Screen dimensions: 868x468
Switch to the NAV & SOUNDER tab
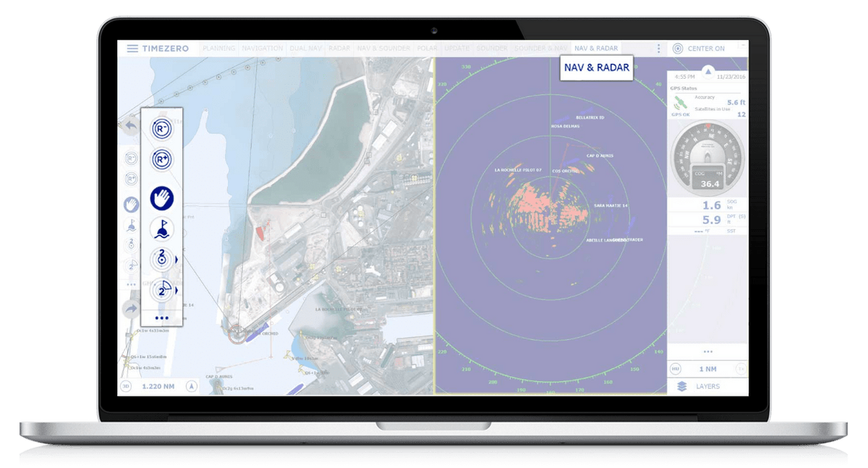(x=384, y=48)
